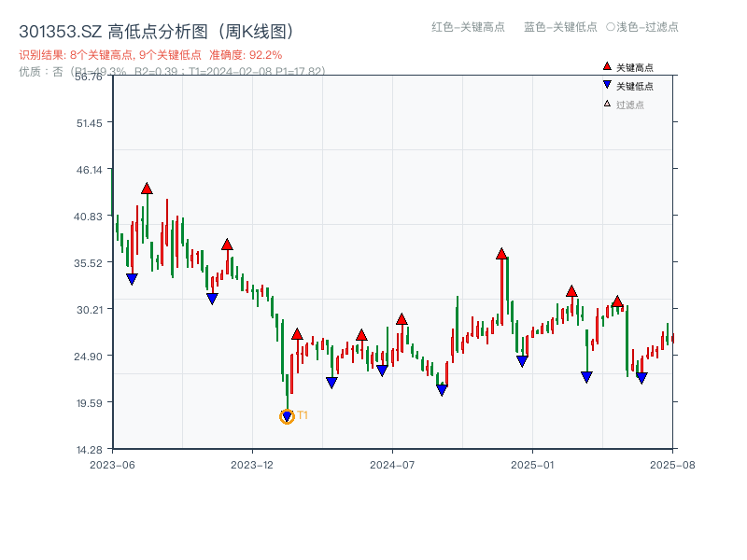
Task: Select the blue triangle at the 2024-08 trough
Action: coord(442,390)
